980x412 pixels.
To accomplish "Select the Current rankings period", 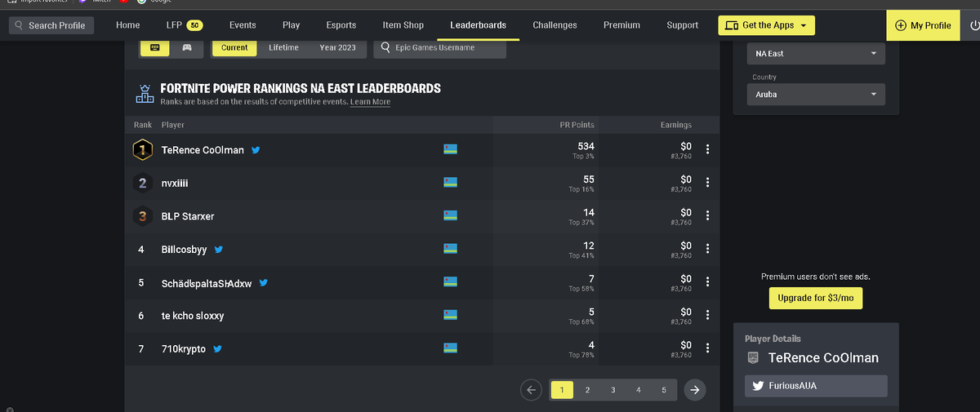I will [234, 47].
